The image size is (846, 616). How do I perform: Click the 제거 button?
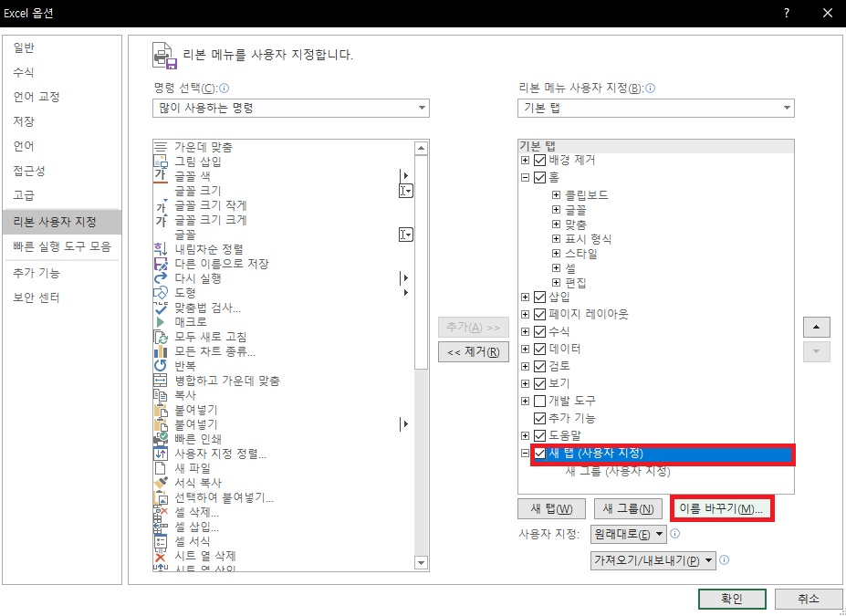(473, 351)
